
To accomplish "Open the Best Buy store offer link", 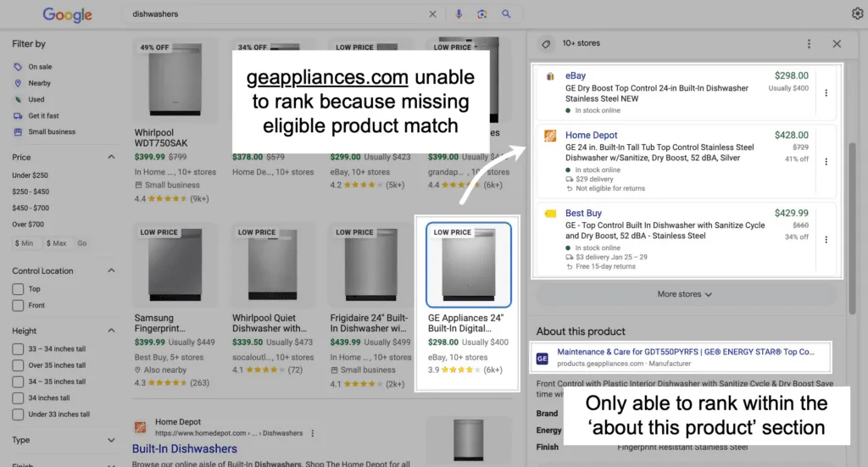I will 583,213.
